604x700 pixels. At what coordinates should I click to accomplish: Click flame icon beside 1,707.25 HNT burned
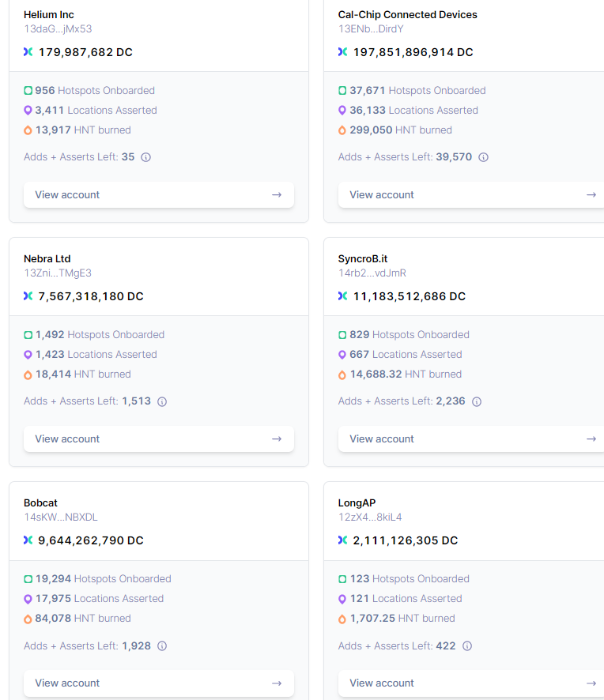[x=342, y=619]
